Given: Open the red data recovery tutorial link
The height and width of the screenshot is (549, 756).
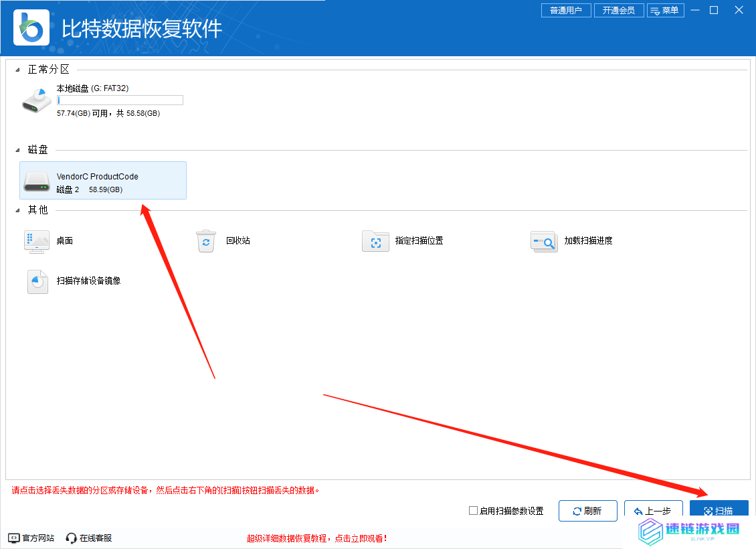Looking at the screenshot, I should [316, 538].
